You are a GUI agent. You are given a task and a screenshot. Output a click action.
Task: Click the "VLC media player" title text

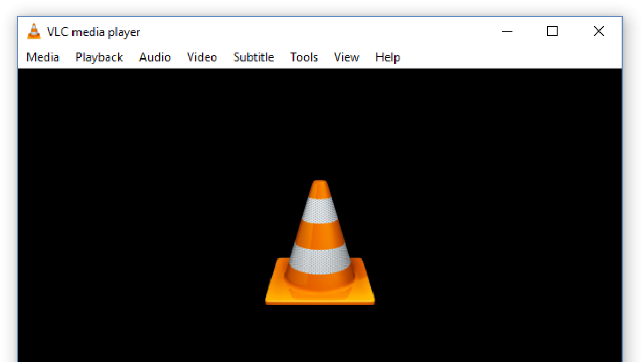[x=93, y=32]
